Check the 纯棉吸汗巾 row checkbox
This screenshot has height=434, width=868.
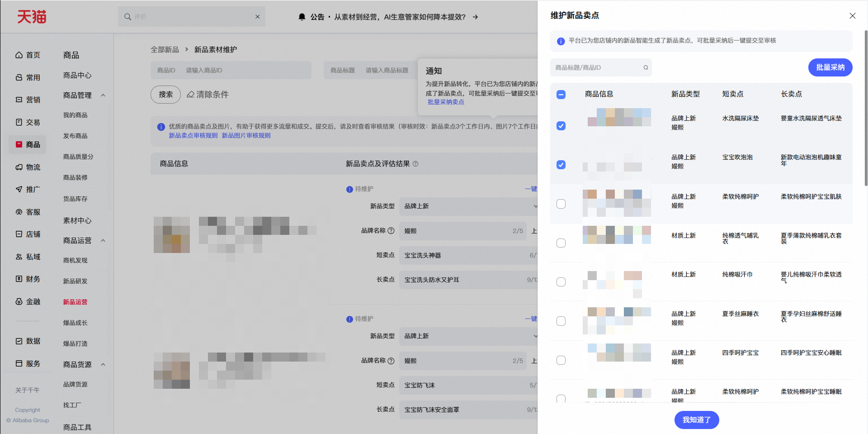point(561,282)
